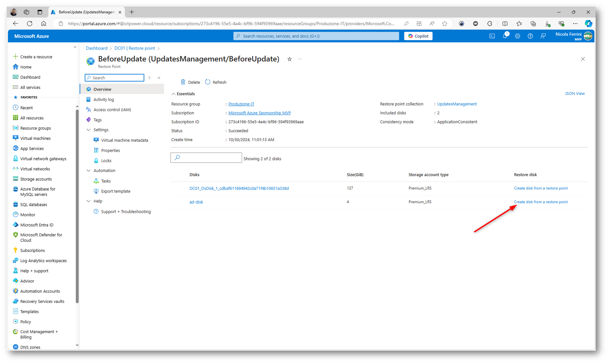
Task: Click the Delete trash icon
Action: [183, 82]
